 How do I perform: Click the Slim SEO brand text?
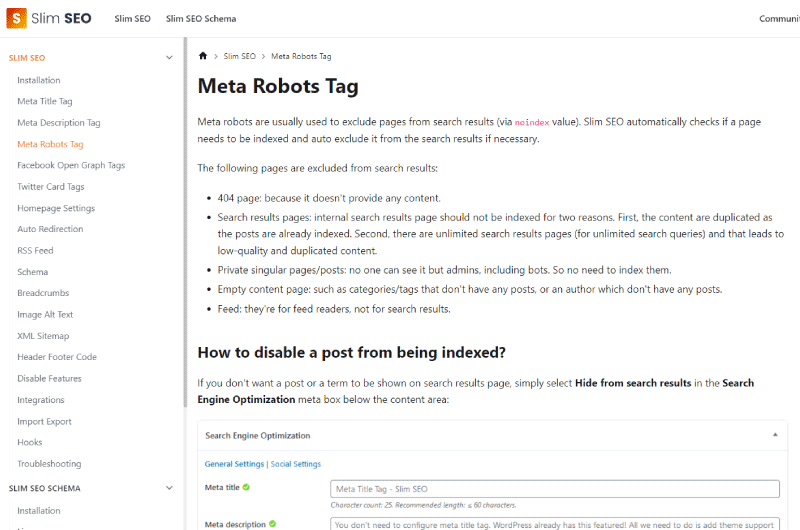61,18
